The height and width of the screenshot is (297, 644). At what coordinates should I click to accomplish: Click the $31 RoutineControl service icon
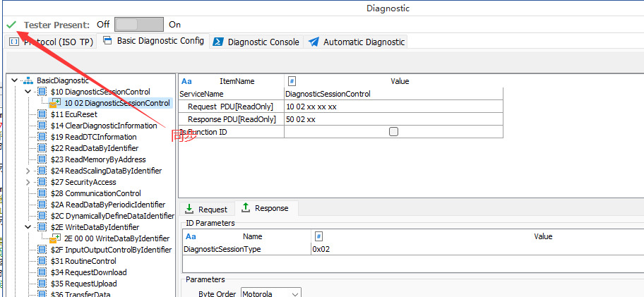[x=42, y=261]
